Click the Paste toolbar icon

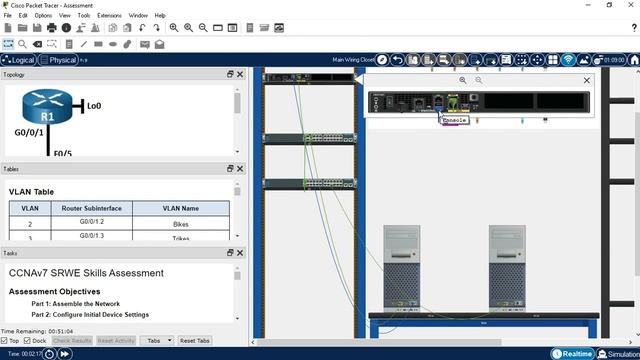click(x=127, y=28)
